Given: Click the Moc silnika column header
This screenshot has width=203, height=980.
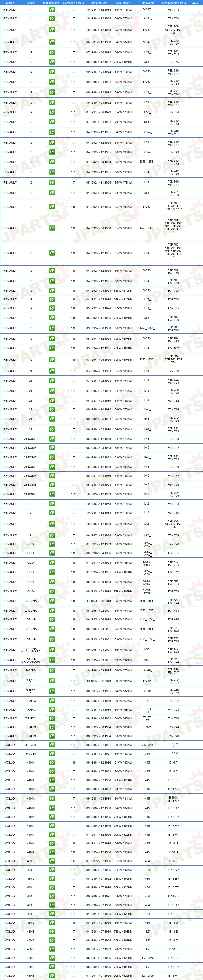Looking at the screenshot, I should coord(123,3).
